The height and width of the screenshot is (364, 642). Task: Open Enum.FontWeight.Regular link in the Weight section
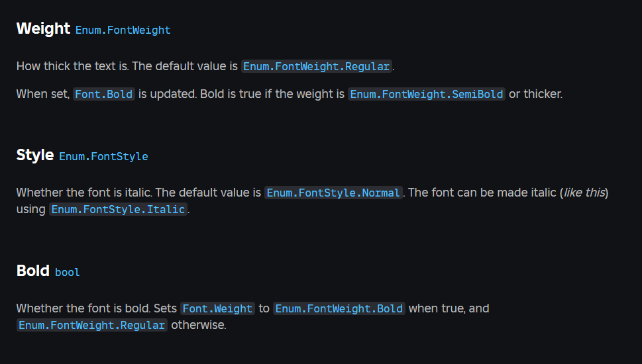tap(317, 66)
